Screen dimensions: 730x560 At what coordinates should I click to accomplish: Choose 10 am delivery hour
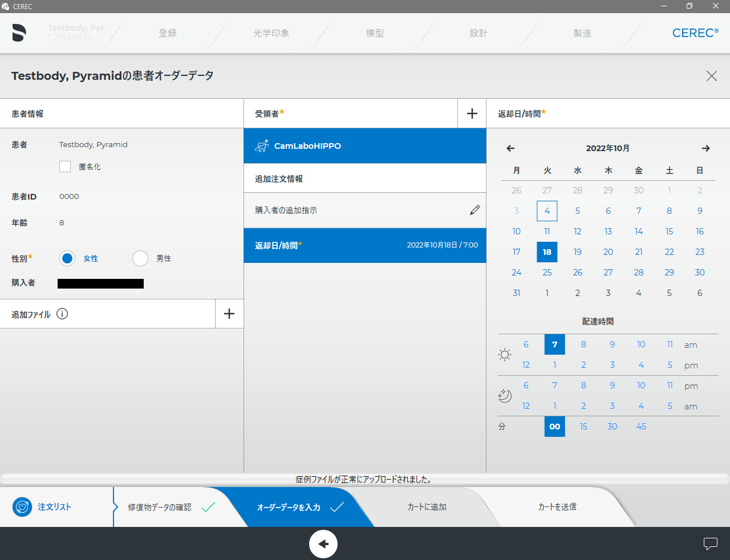(x=641, y=344)
